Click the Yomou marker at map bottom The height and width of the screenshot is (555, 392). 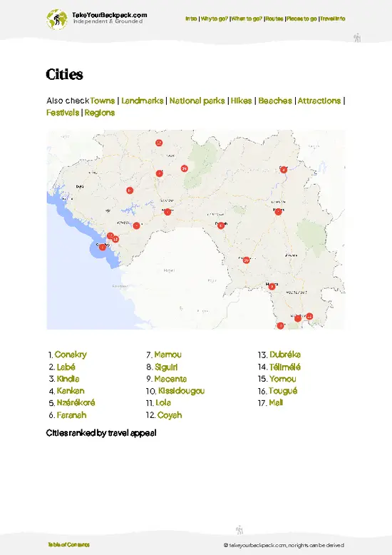pyautogui.click(x=280, y=325)
